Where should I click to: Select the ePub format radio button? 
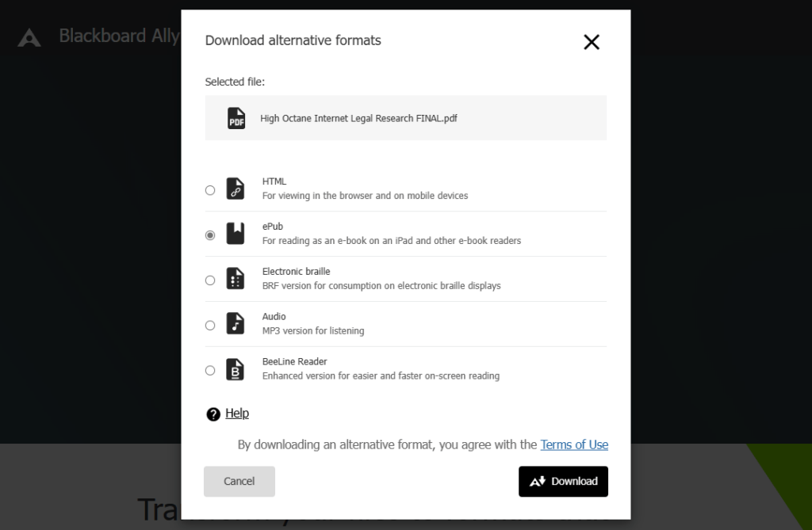(210, 234)
